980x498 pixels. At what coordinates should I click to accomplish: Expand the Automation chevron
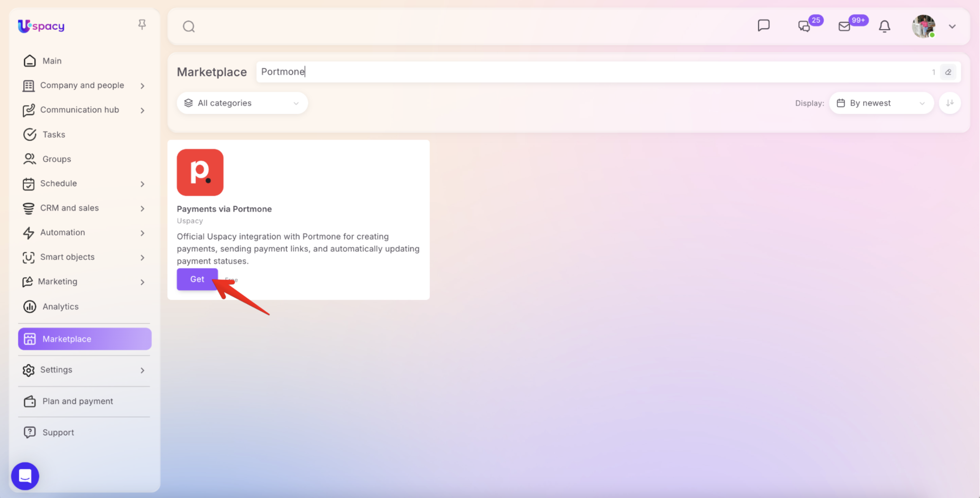coord(142,233)
